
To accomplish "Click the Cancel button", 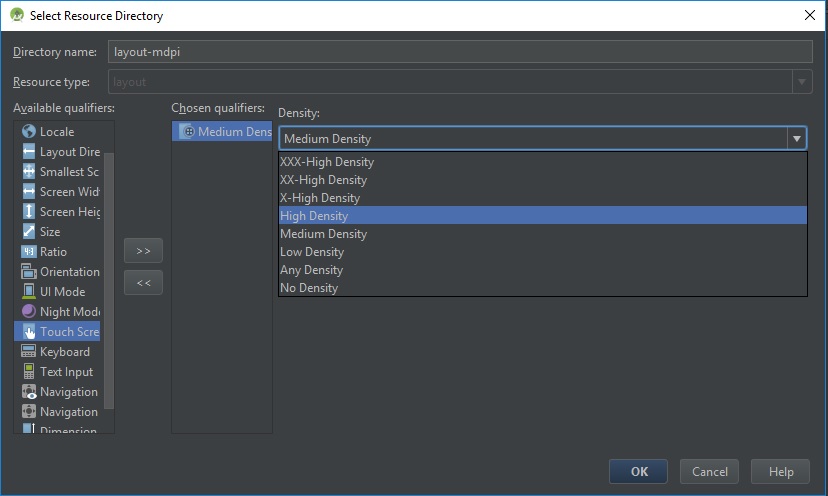I will 709,472.
